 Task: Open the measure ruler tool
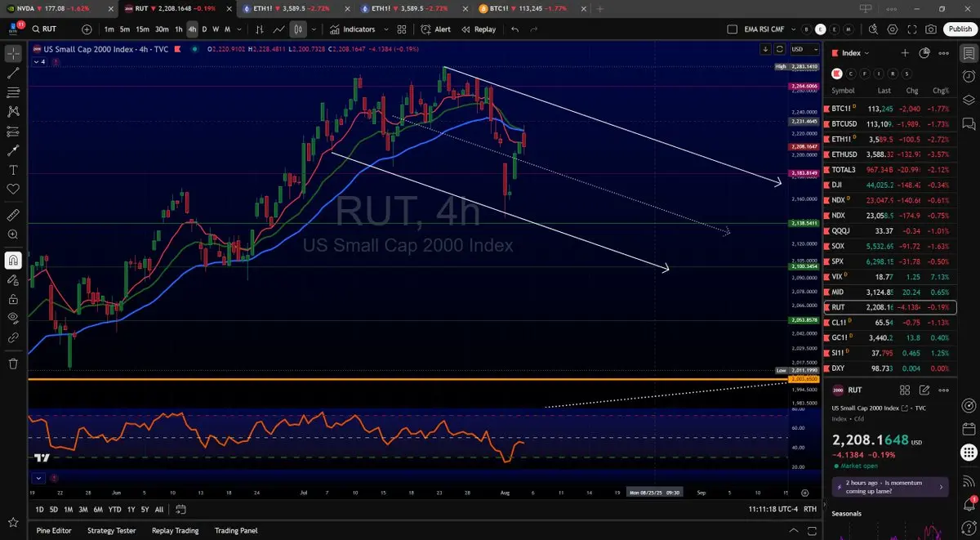pos(13,215)
